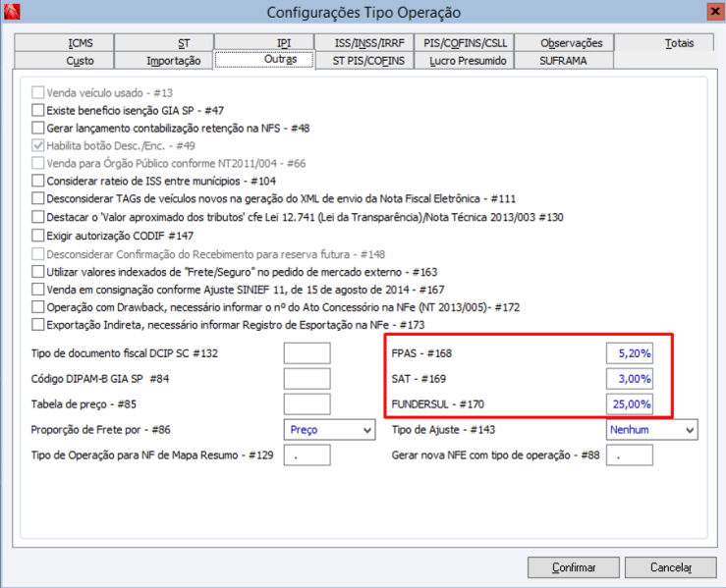Check Venda em consignação Ajuste SINIEF #167
This screenshot has width=726, height=588.
click(38, 290)
